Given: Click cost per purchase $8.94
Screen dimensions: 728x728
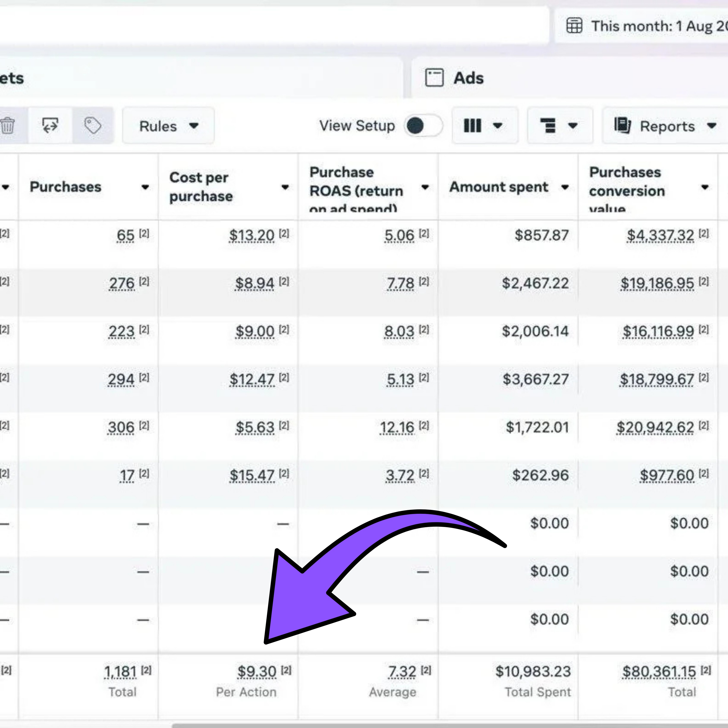Looking at the screenshot, I should tap(255, 283).
